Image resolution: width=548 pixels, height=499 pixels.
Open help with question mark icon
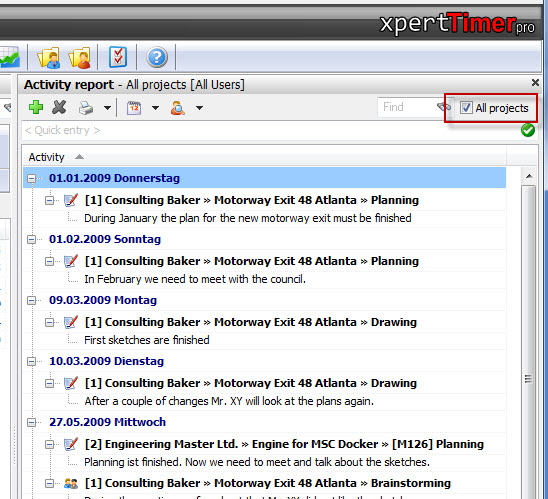coord(157,57)
